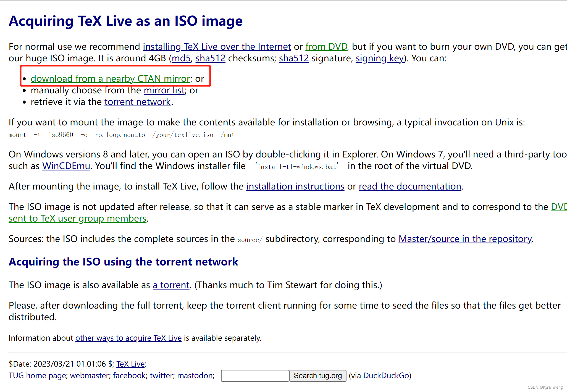Click the TUG home page link
Viewport: 567px width, 392px height.
click(37, 376)
